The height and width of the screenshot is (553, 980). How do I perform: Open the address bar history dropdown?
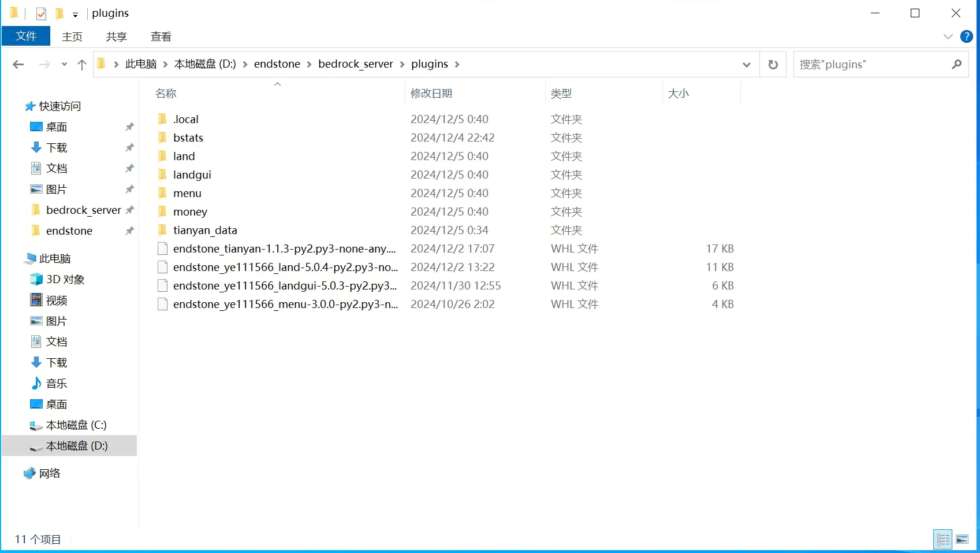point(746,64)
